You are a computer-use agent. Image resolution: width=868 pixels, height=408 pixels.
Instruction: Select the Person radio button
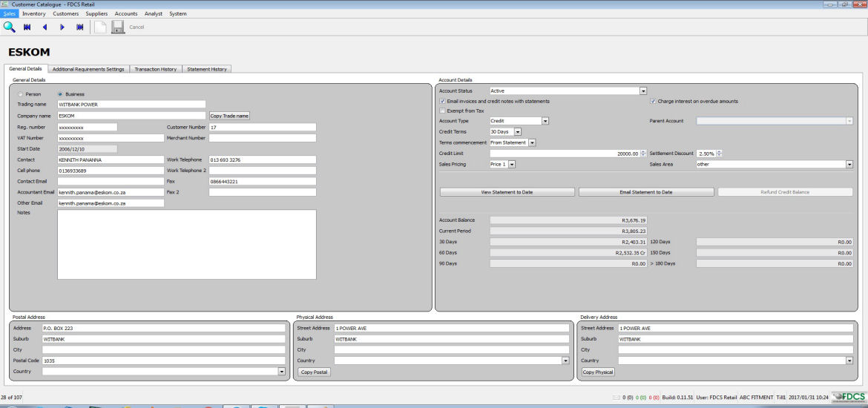coord(21,94)
